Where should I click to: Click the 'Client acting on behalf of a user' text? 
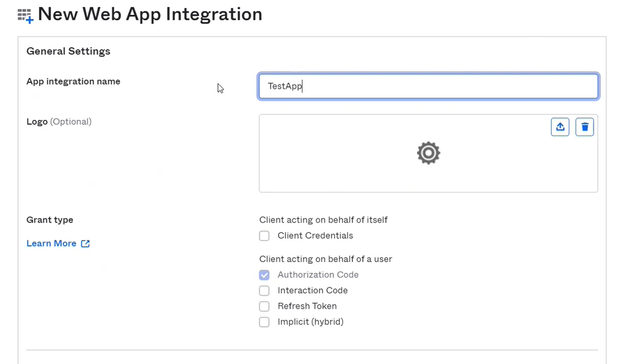tap(325, 259)
